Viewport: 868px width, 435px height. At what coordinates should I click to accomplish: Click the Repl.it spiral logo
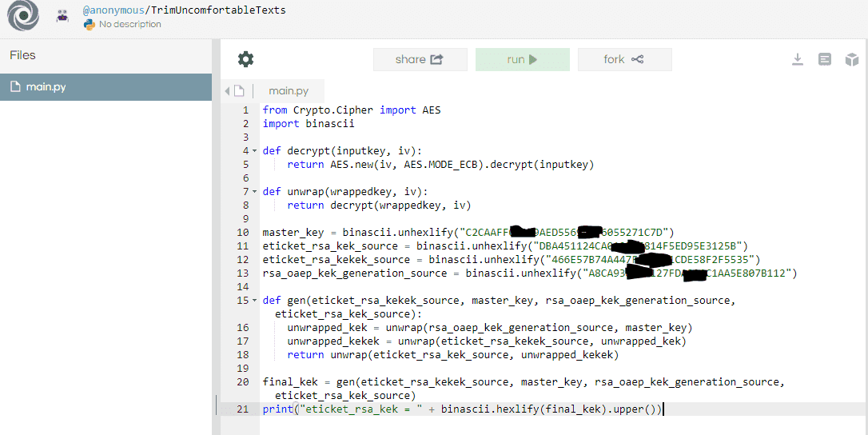click(23, 15)
